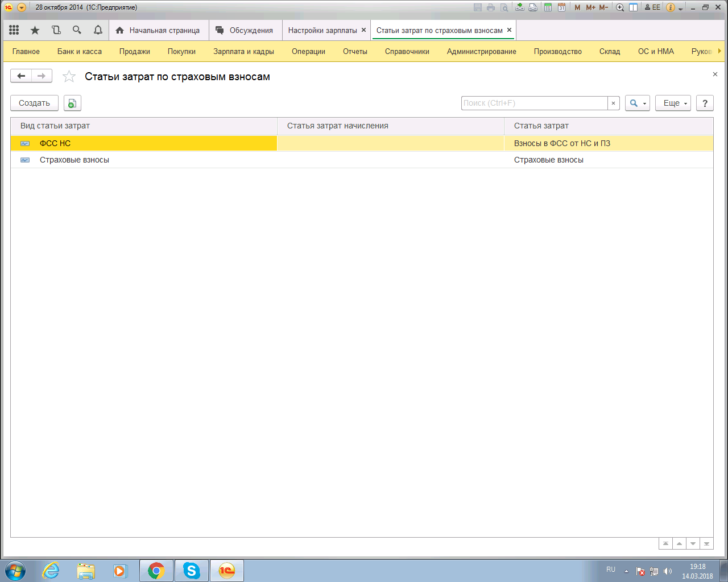The height and width of the screenshot is (582, 728).
Task: Click the back navigation arrow button
Action: click(x=21, y=76)
